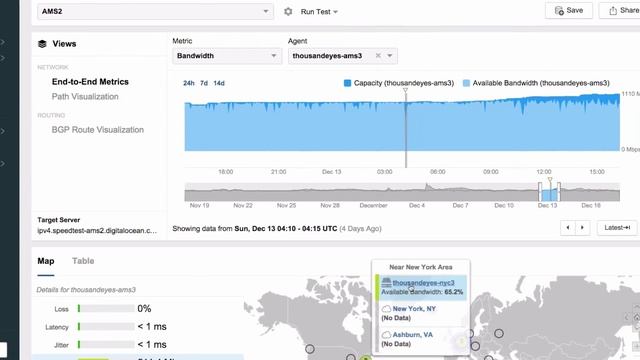Click the Target Server hostname text
The width and height of the screenshot is (640, 360).
tap(97, 231)
